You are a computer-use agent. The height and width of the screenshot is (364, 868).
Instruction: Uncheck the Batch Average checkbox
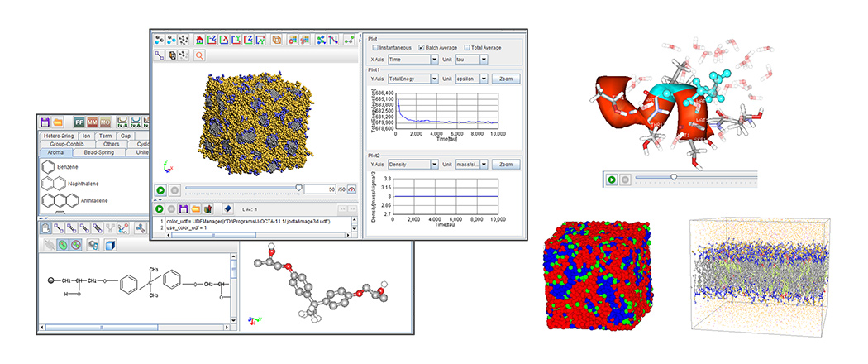tap(423, 47)
